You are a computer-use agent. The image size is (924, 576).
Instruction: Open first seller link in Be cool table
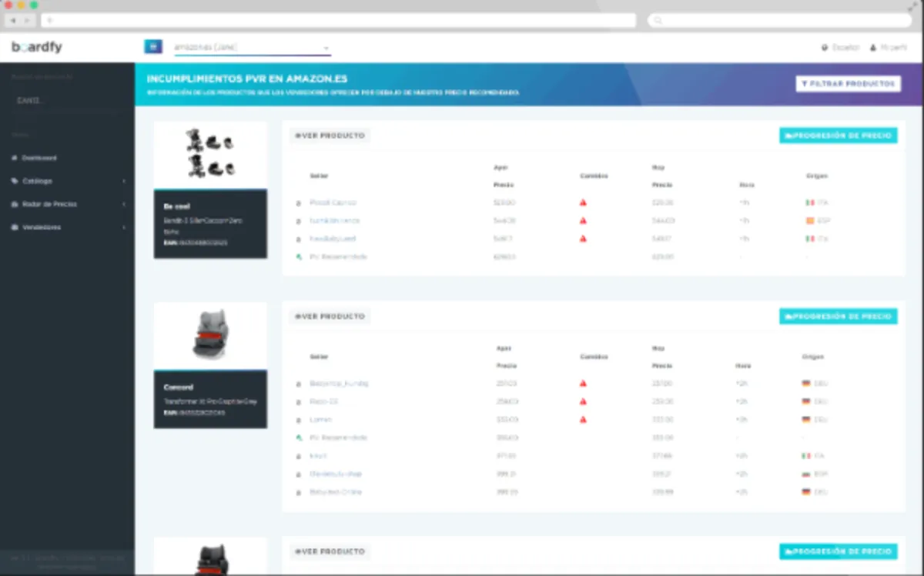tap(333, 203)
